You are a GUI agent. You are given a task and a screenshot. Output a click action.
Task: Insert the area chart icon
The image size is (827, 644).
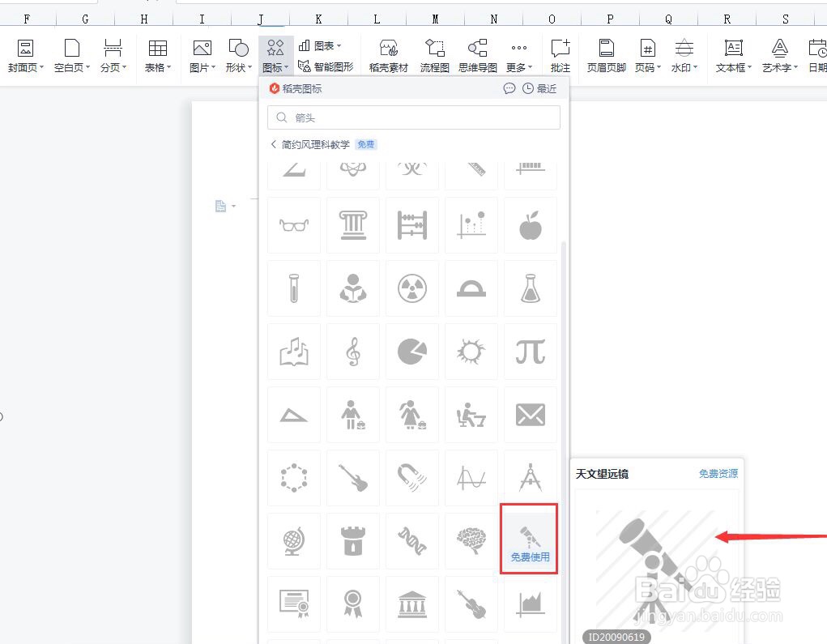[530, 604]
